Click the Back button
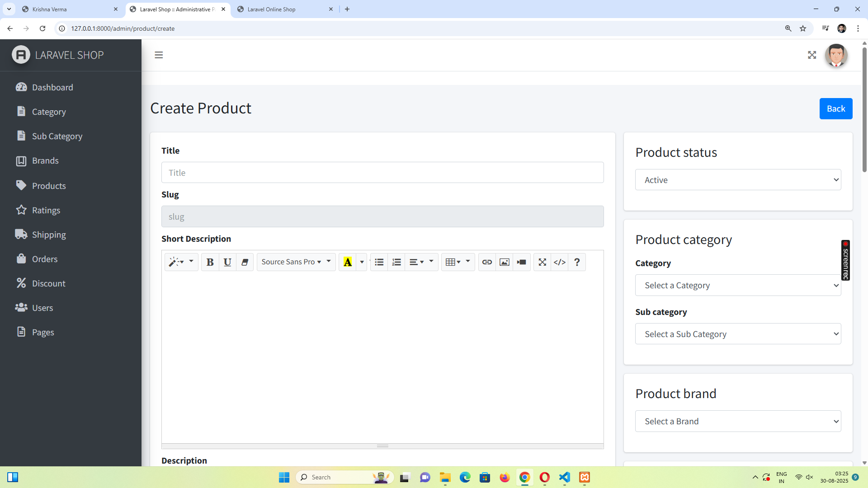The width and height of the screenshot is (868, 488). coord(836,109)
